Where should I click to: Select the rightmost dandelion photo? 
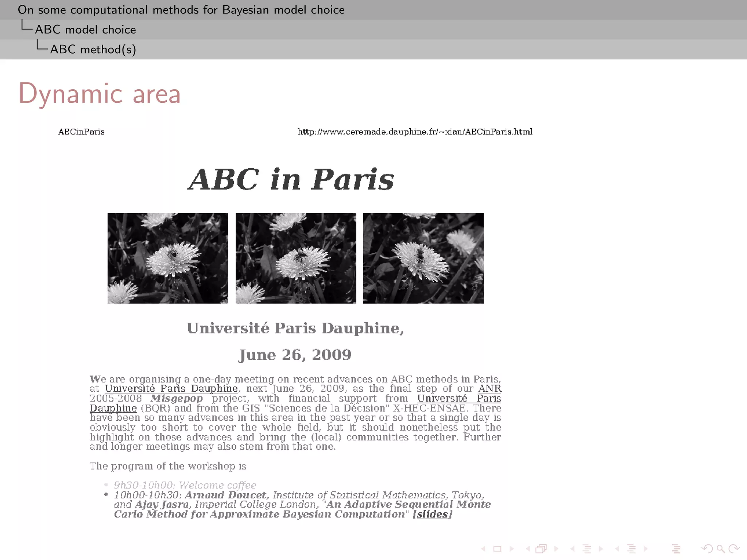point(423,258)
